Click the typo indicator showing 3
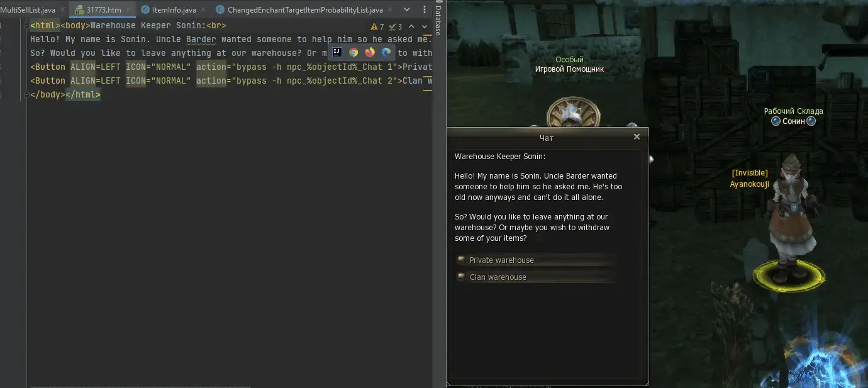The height and width of the screenshot is (388, 868). 396,26
